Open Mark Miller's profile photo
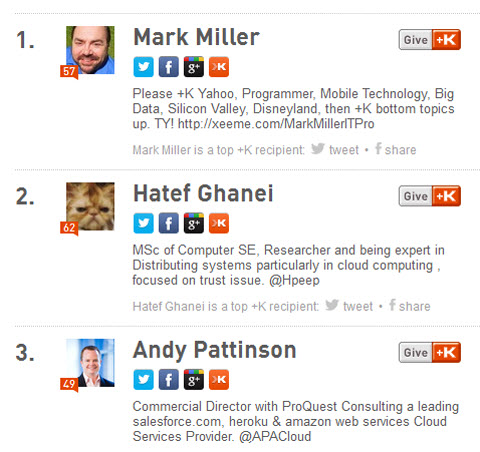480x452 pixels. click(x=90, y=50)
